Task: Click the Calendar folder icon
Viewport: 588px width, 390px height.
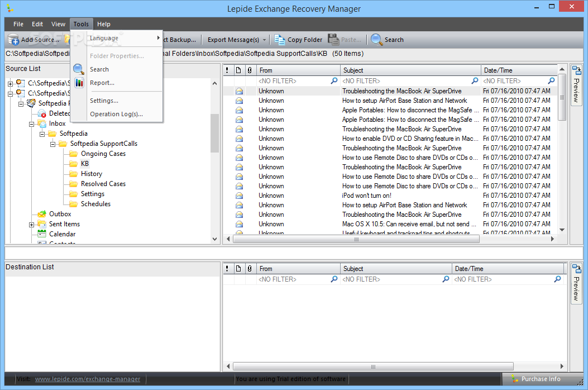Action: point(42,234)
